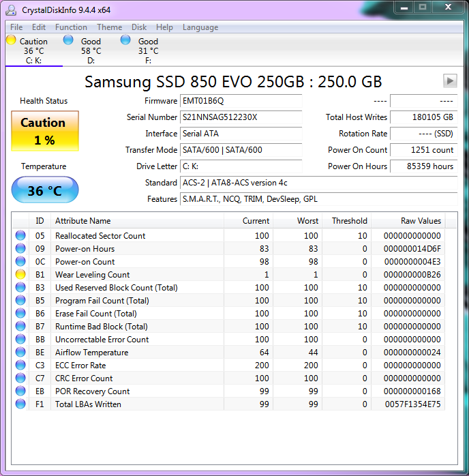Click the Serial Number field

(x=241, y=117)
